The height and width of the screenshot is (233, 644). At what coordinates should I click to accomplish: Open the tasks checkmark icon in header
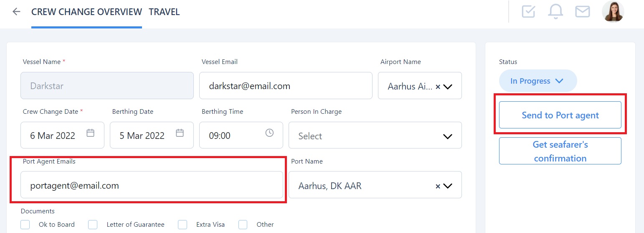tap(528, 12)
